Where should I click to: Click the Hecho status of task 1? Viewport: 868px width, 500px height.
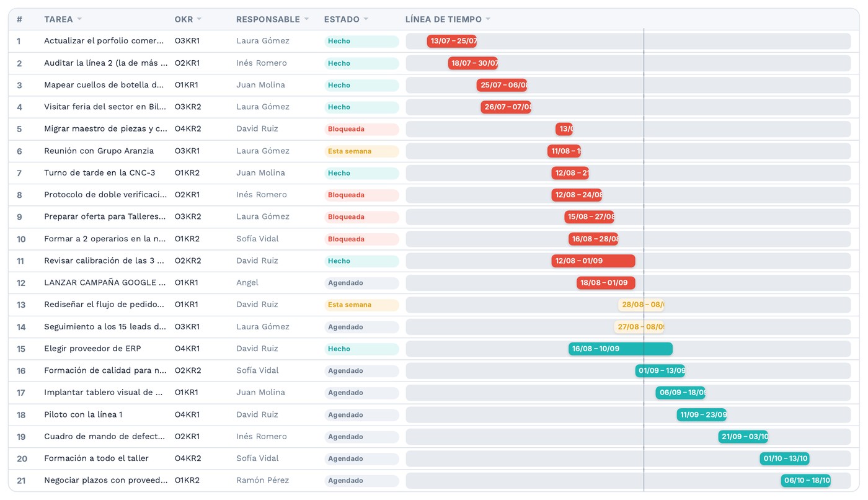click(x=361, y=41)
